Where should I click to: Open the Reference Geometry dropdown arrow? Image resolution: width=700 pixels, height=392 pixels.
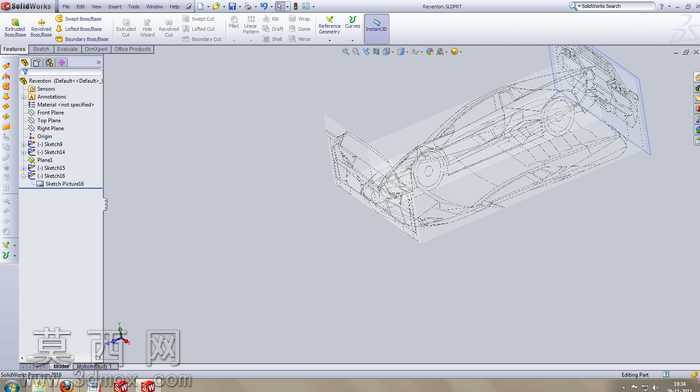(x=329, y=41)
